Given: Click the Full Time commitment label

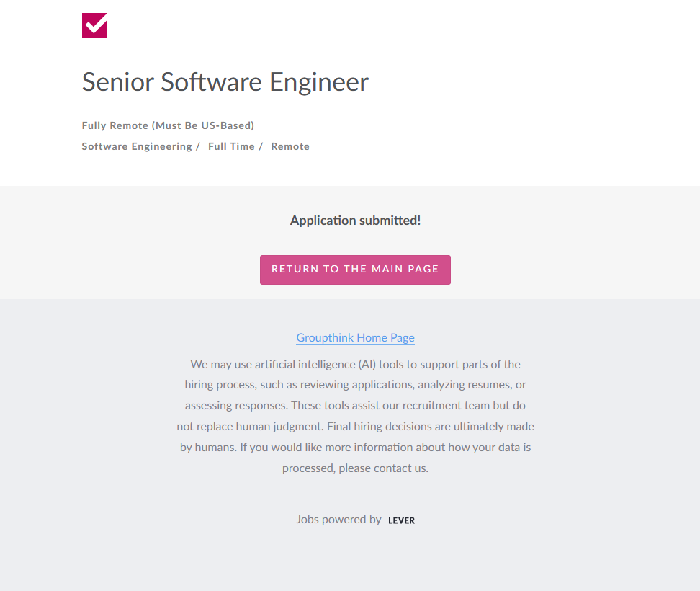Looking at the screenshot, I should point(231,146).
